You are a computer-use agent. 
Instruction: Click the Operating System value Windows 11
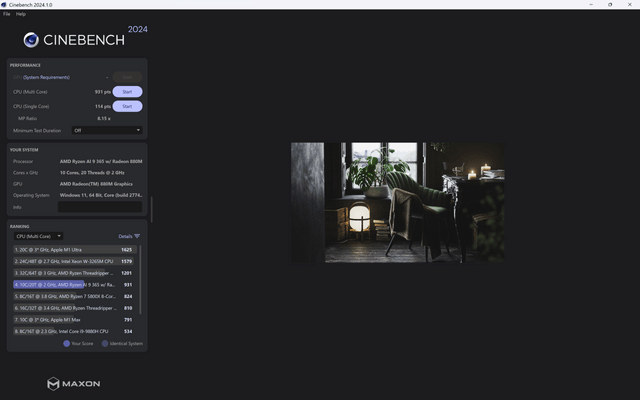[x=101, y=195]
